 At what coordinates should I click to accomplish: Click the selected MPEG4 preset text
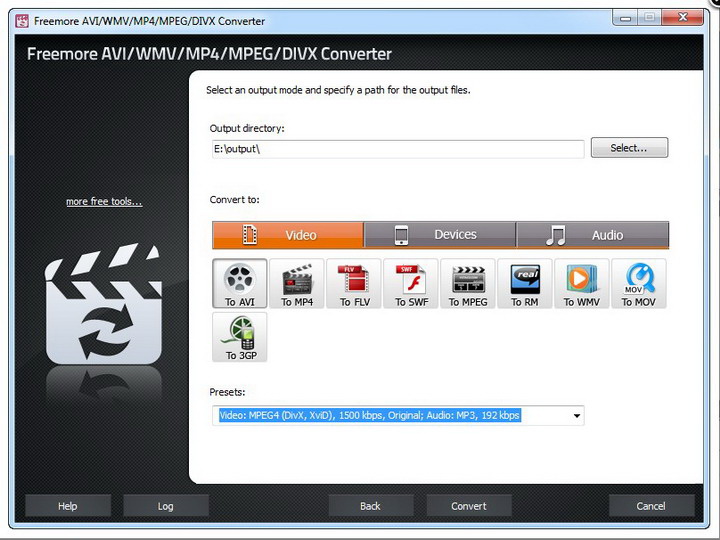(x=370, y=416)
